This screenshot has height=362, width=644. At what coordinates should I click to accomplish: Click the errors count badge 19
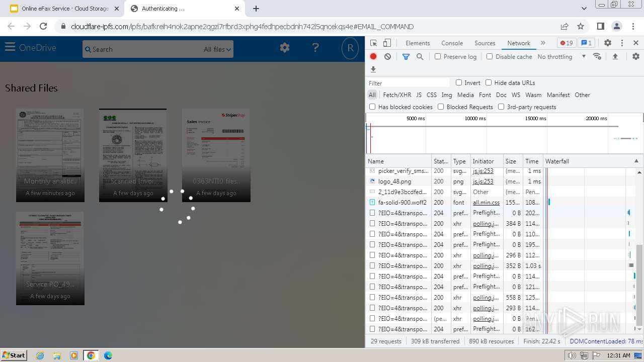point(567,43)
